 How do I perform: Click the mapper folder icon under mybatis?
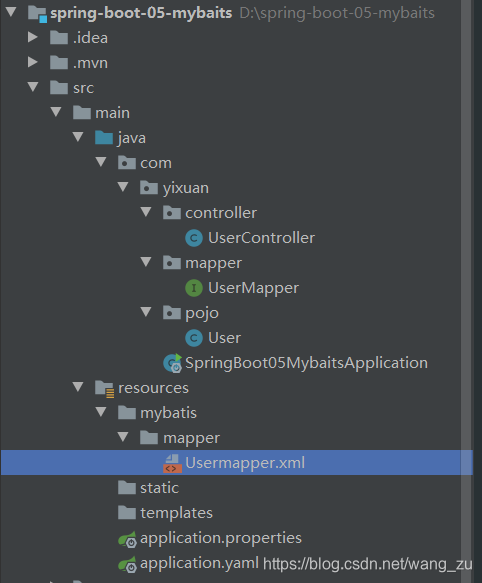(149, 437)
